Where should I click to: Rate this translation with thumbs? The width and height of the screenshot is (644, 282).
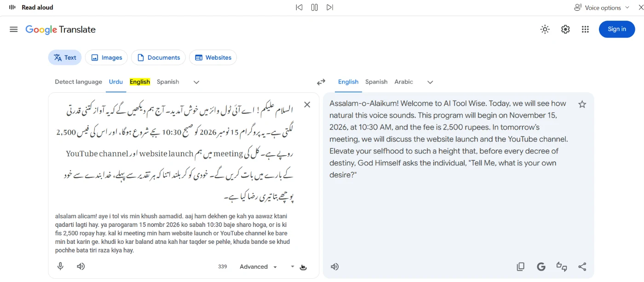point(562,266)
